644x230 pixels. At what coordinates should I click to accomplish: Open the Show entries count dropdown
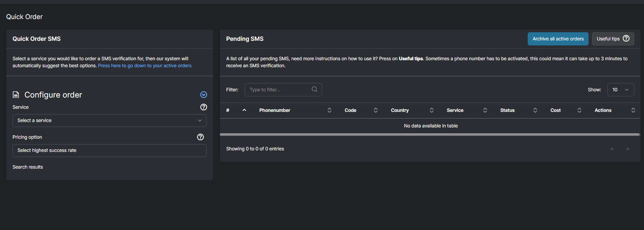620,90
